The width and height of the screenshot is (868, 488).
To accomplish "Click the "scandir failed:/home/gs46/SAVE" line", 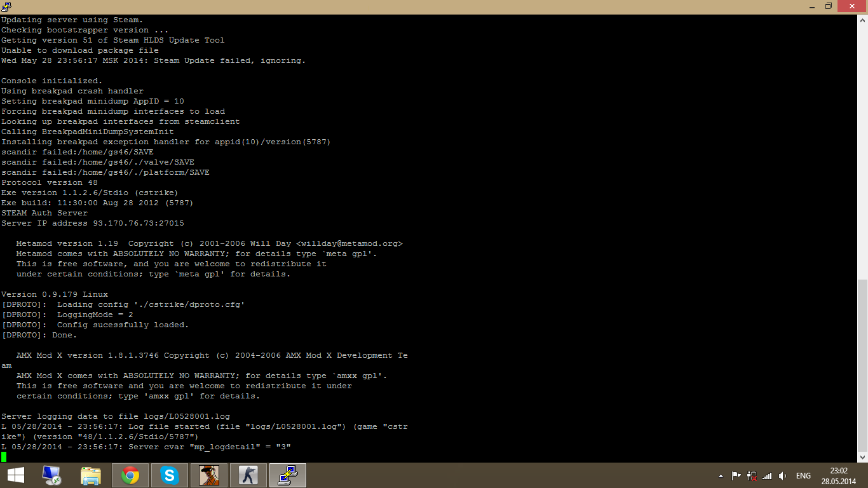I will pos(78,152).
